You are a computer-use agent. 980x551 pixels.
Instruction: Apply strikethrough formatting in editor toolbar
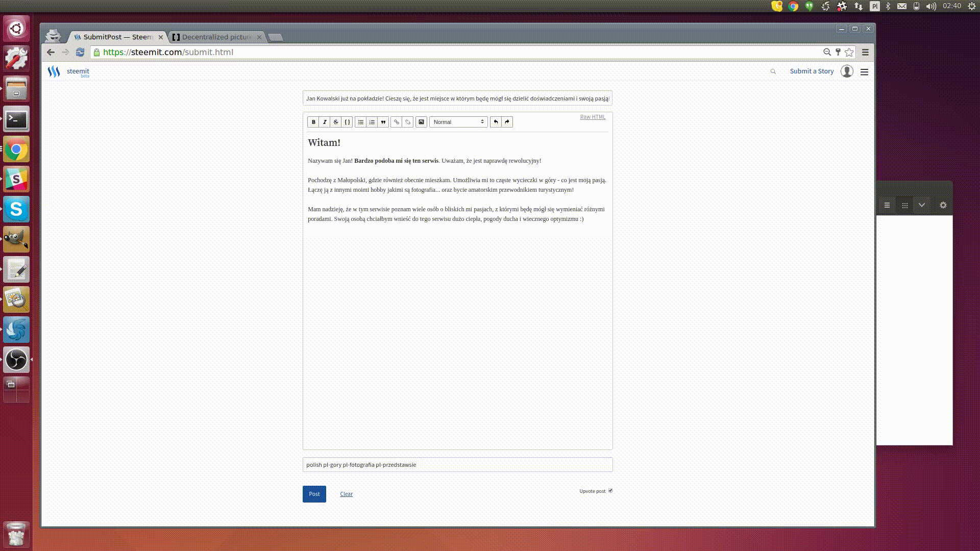point(336,122)
